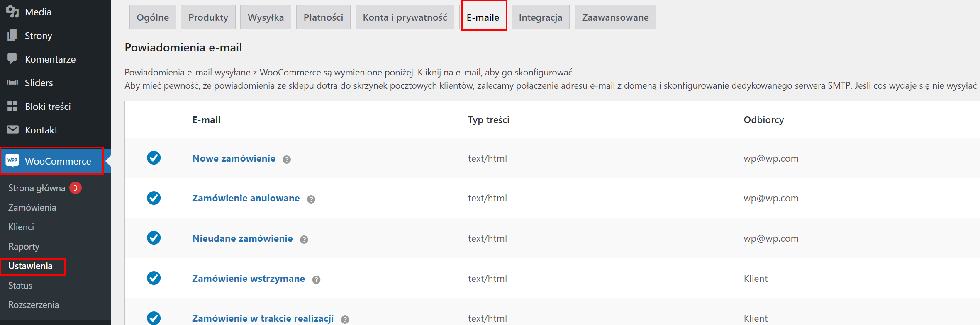Click the Komentarze speech bubble icon
Viewport: 980px width, 325px height.
[12, 59]
